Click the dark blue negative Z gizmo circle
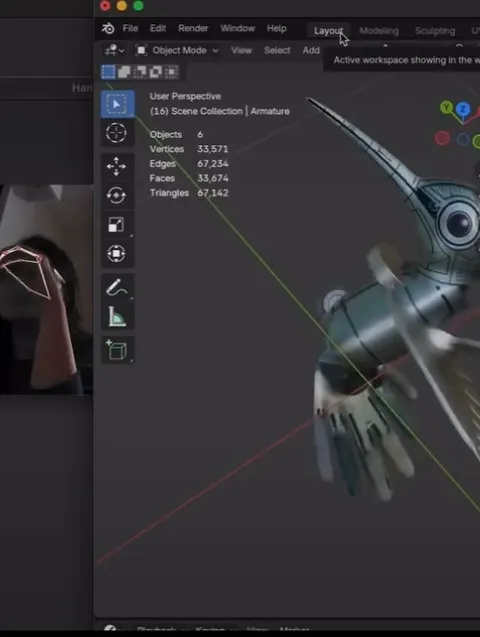The image size is (480, 637). (463, 140)
